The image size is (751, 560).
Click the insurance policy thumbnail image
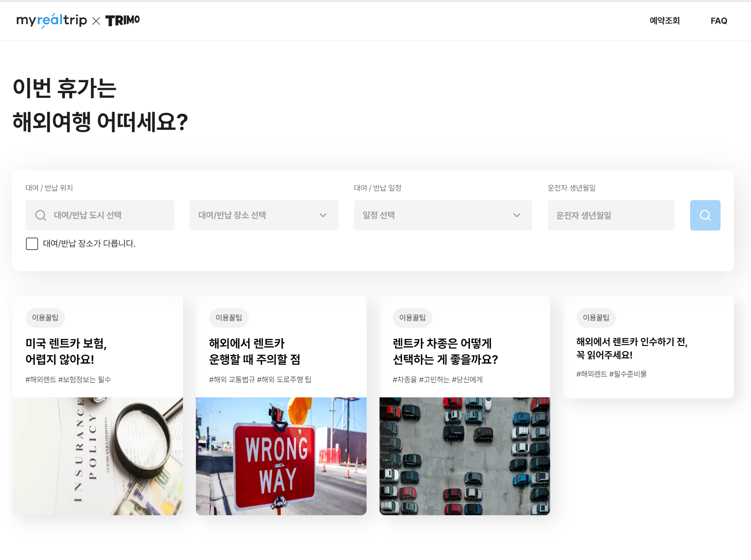click(98, 456)
